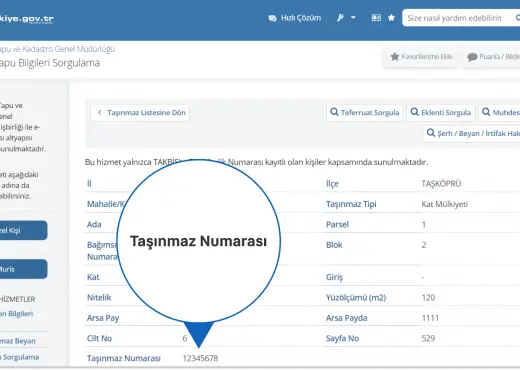Click magnifier icon on Eklenti Sorgula

point(414,112)
